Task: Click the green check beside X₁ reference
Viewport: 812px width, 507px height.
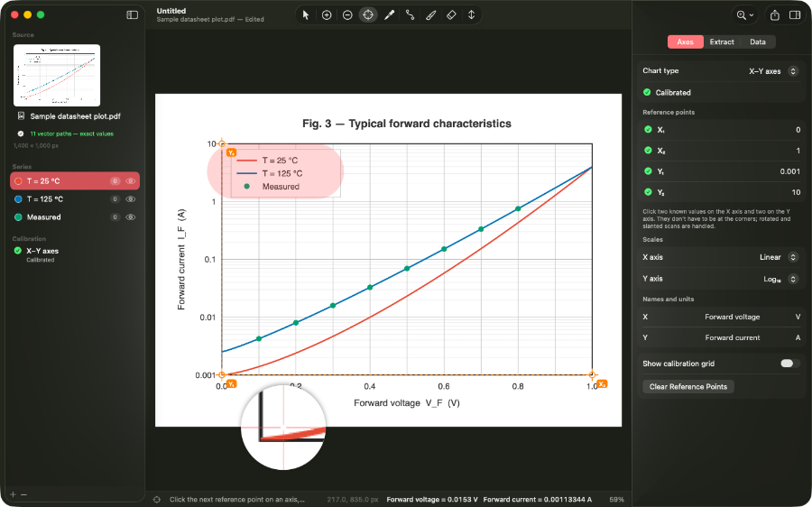Action: (647, 130)
